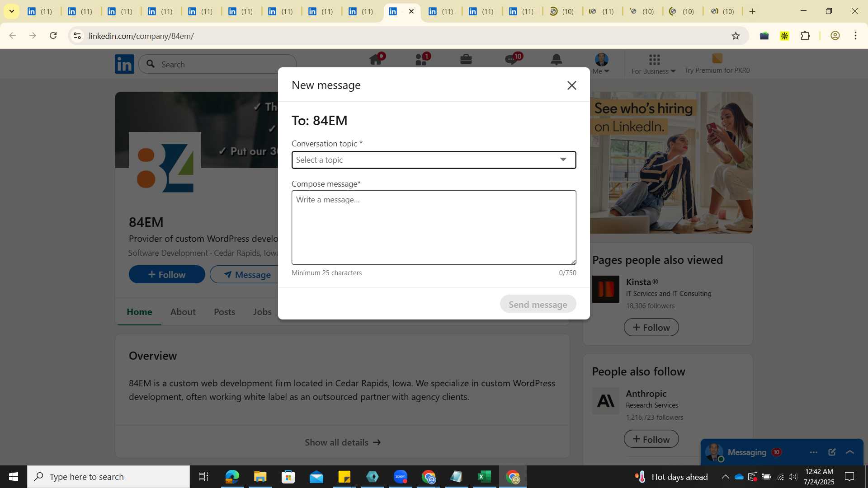Switch to the Home tab of 84EM
Viewport: 868px width, 488px height.
(x=139, y=311)
